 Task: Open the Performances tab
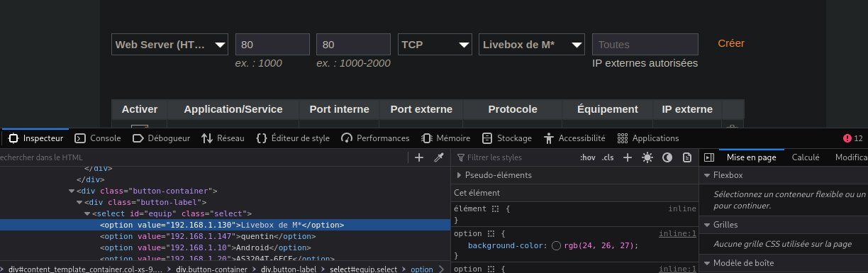pyautogui.click(x=375, y=138)
